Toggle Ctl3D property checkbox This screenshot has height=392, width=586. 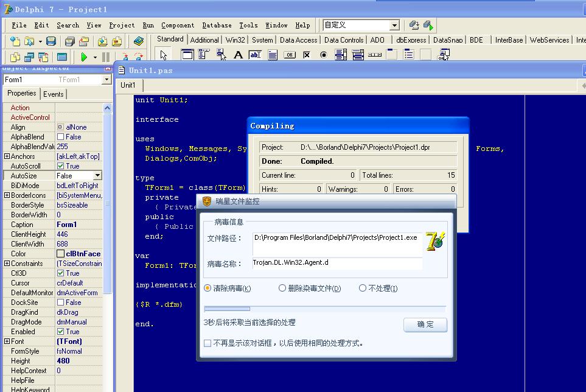(x=60, y=273)
